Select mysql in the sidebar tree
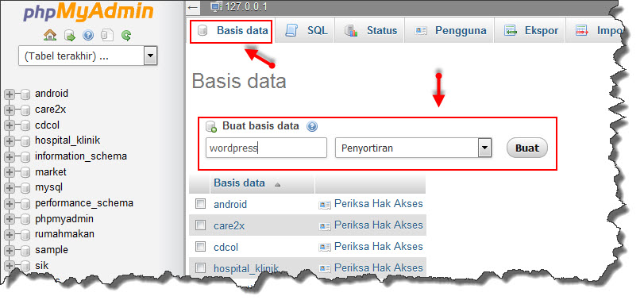 click(48, 188)
